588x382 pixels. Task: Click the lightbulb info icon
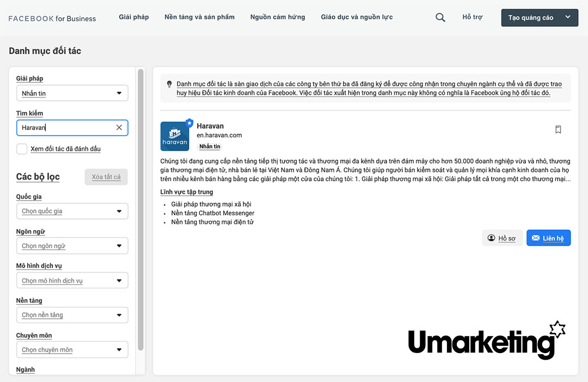(x=169, y=84)
